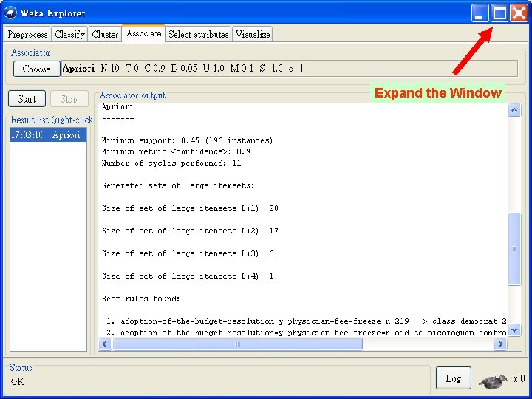
Task: Click the Choose associator button
Action: [x=37, y=69]
